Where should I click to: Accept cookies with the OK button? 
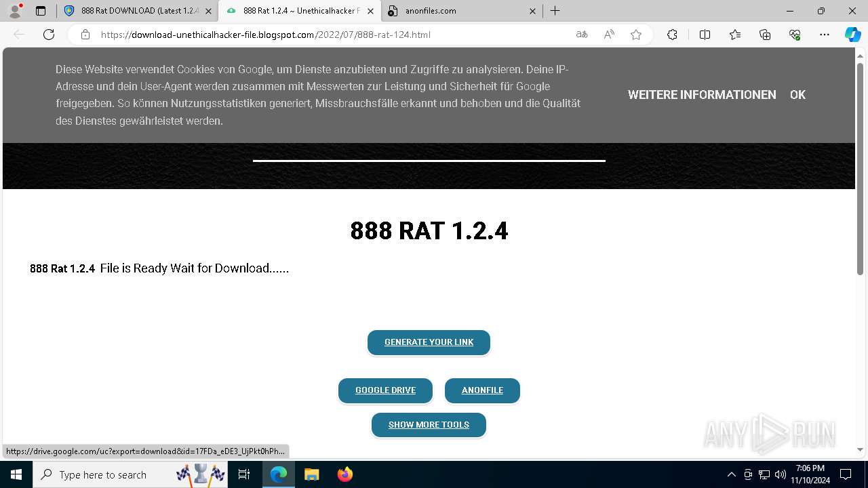tap(797, 95)
